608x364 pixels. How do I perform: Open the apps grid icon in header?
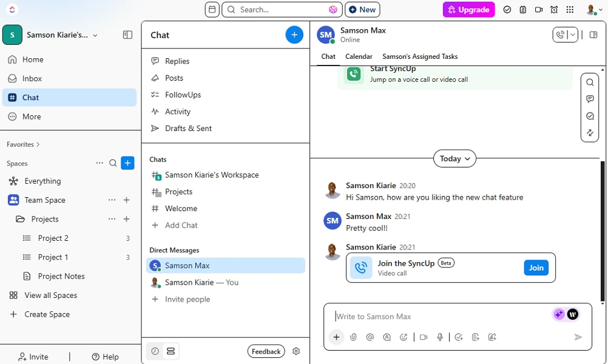click(570, 10)
